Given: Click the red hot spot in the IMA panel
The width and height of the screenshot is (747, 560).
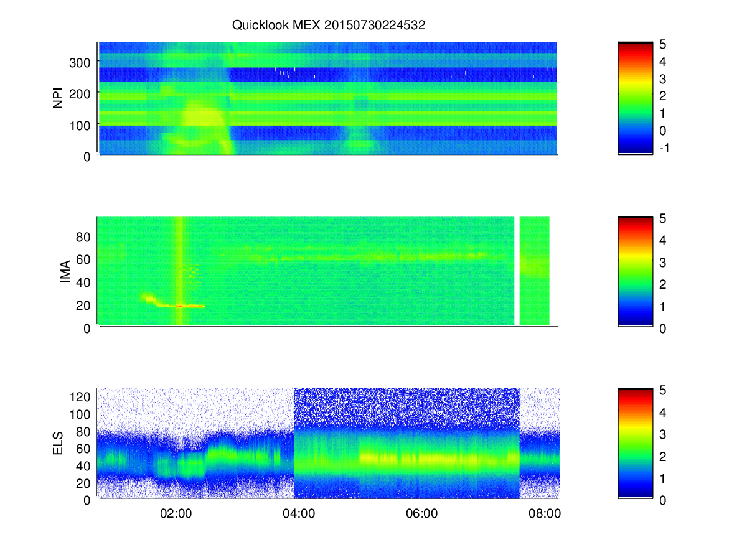Looking at the screenshot, I should (x=180, y=306).
